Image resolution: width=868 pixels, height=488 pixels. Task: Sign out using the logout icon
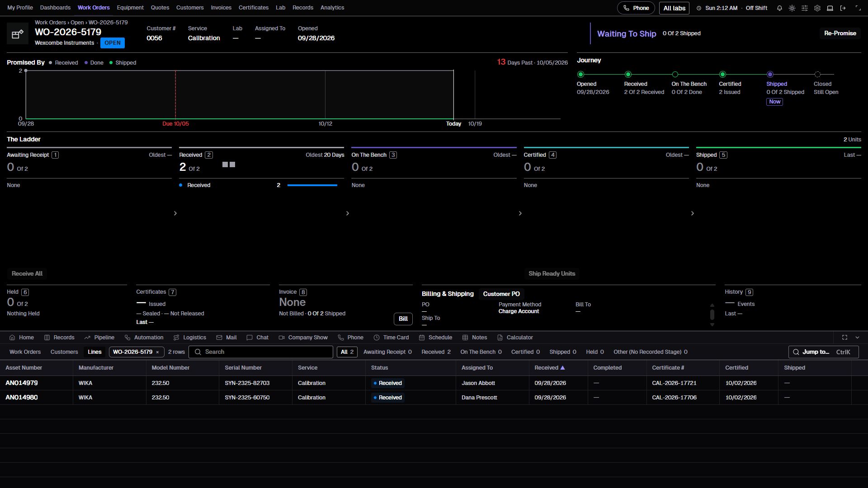tap(843, 8)
